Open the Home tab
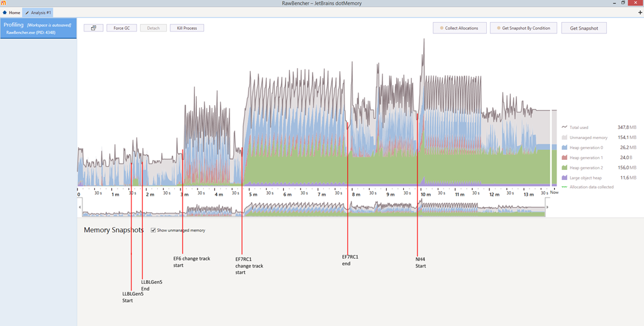Image resolution: width=644 pixels, height=326 pixels. pos(11,13)
